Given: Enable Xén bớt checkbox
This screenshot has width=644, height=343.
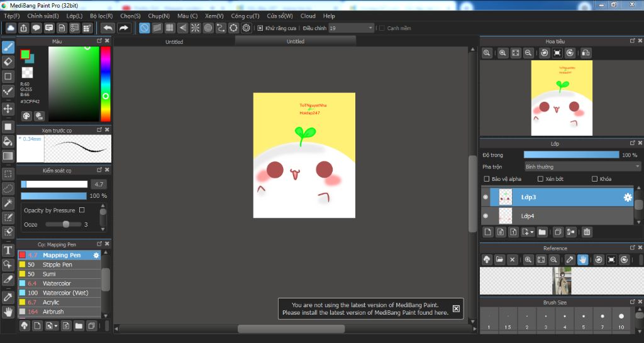Looking at the screenshot, I should pos(540,179).
